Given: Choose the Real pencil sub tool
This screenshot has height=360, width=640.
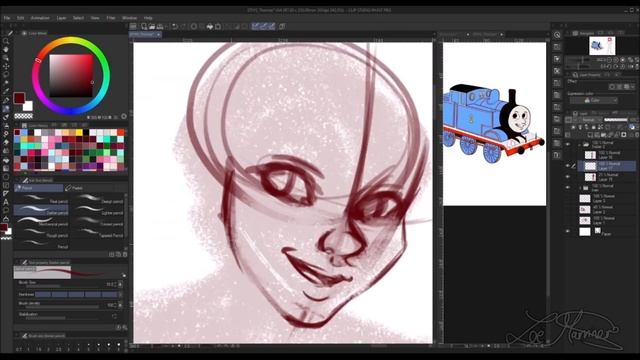Looking at the screenshot, I should coord(42,199).
